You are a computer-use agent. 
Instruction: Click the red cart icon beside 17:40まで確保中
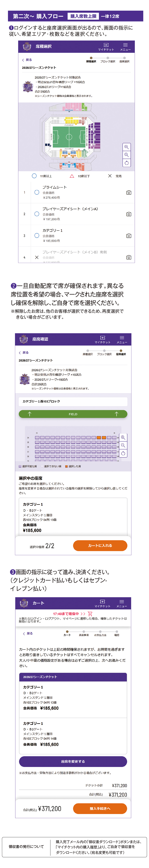pyautogui.click(x=90, y=614)
